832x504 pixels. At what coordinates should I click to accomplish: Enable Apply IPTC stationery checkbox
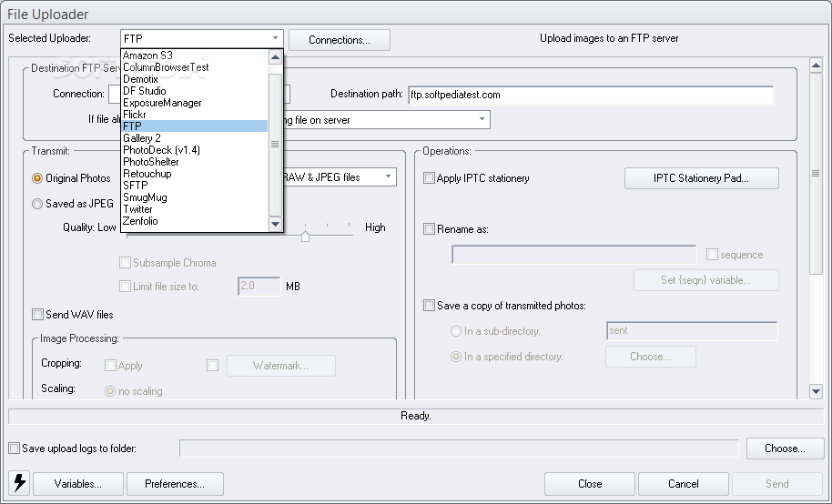(x=429, y=177)
